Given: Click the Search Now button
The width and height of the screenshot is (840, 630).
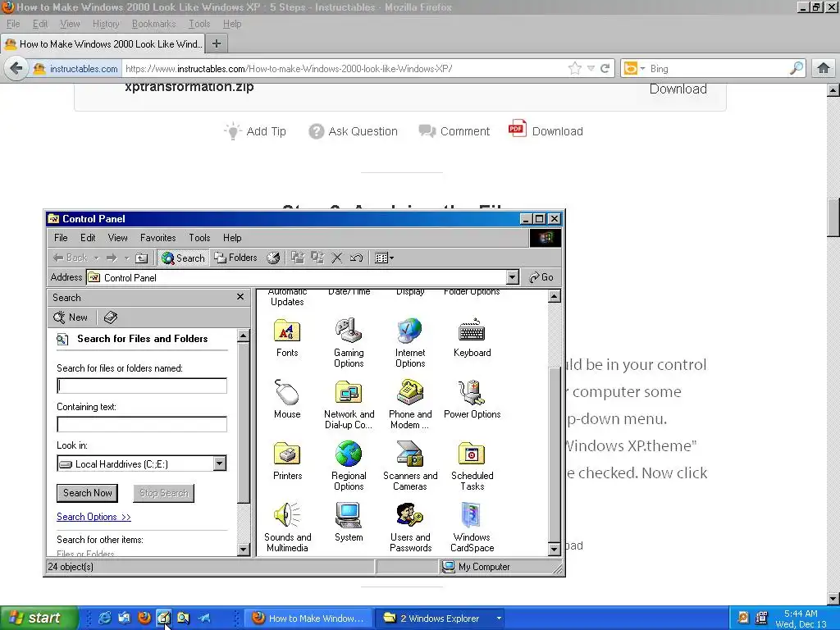Looking at the screenshot, I should (x=87, y=493).
